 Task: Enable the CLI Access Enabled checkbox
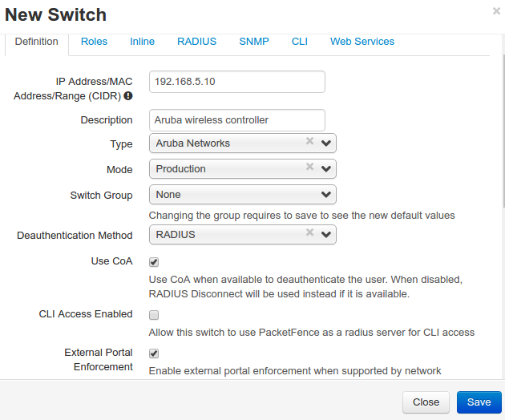[x=154, y=315]
